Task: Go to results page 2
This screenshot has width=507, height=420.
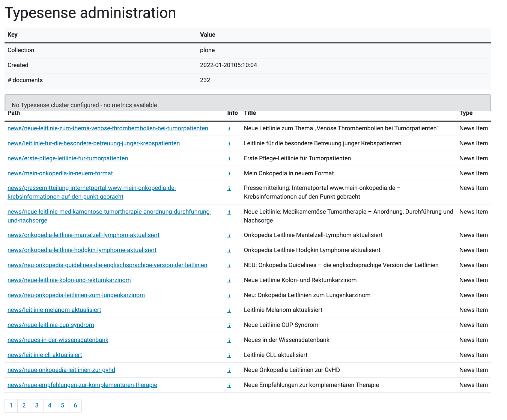Action: tap(24, 405)
